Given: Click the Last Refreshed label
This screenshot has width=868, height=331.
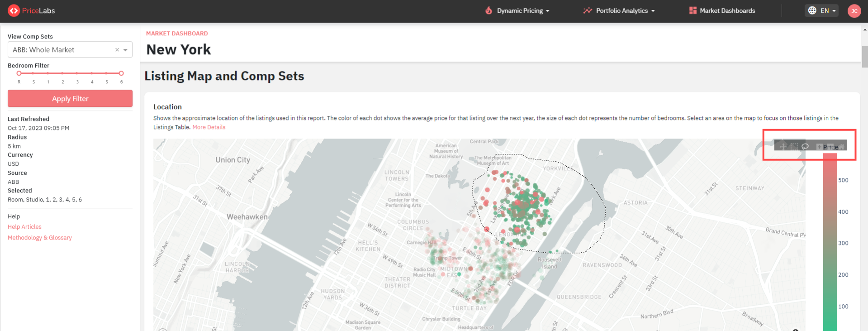Looking at the screenshot, I should click(x=28, y=119).
